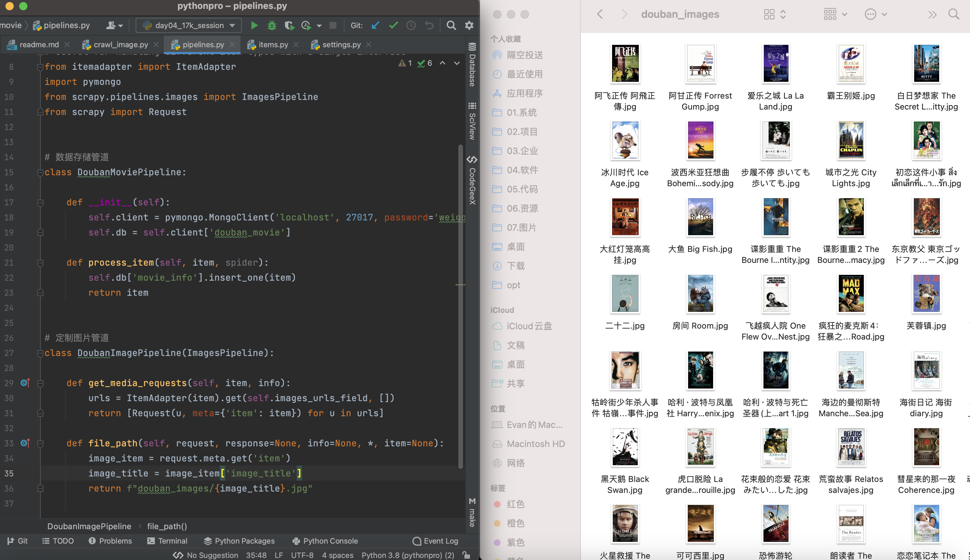Search in the Finder window
The height and width of the screenshot is (560, 970).
[x=954, y=14]
